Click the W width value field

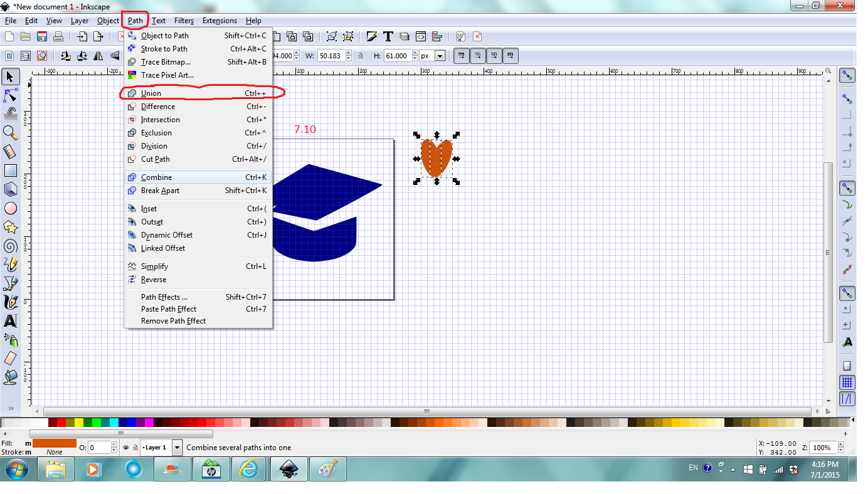[x=332, y=56]
